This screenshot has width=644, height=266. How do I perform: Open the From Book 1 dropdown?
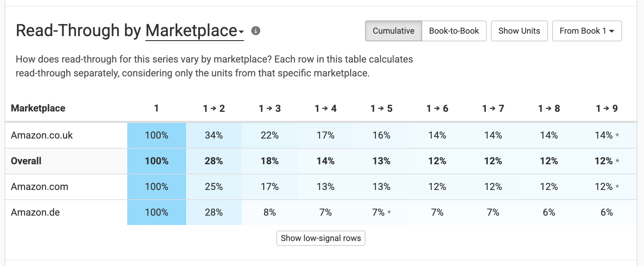coord(587,31)
